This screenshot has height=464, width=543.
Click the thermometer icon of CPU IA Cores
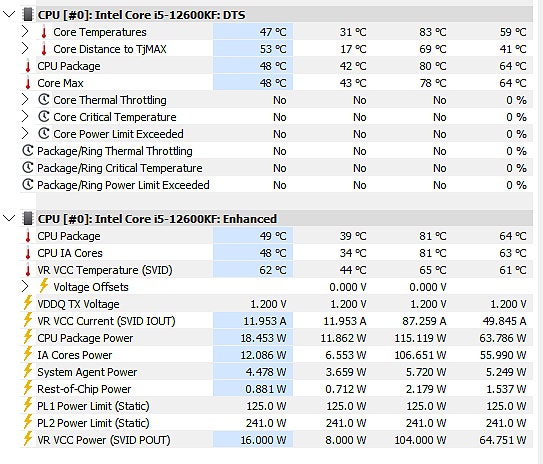point(28,253)
